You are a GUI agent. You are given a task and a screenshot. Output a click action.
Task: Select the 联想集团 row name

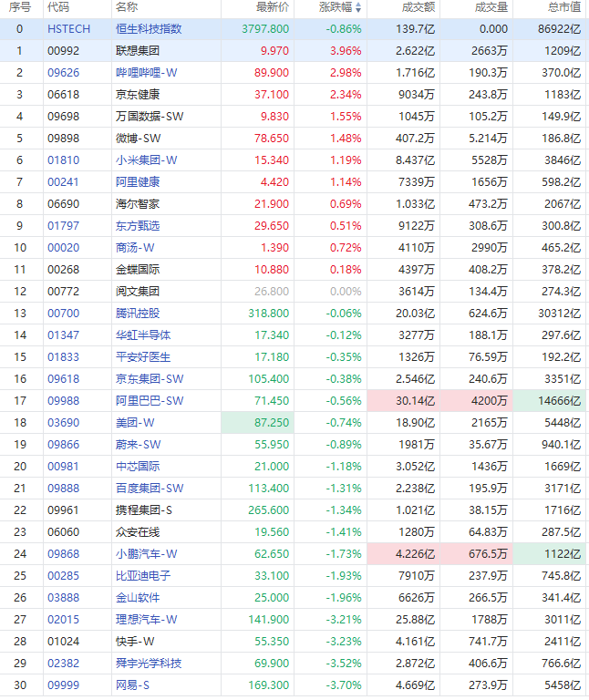tap(138, 51)
